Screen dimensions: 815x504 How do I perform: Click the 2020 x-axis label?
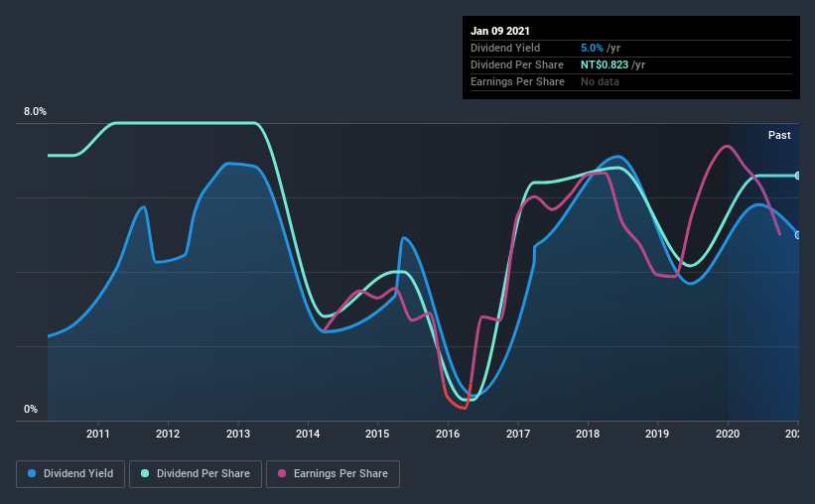point(728,434)
